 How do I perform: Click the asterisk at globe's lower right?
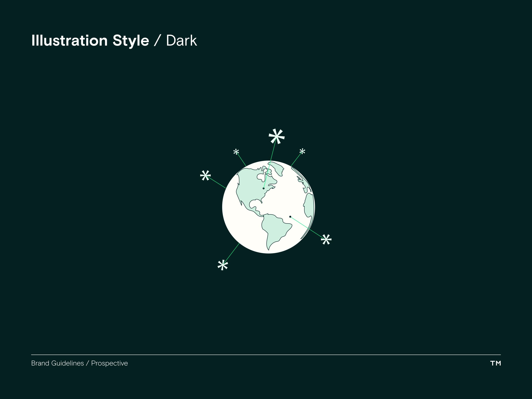tap(326, 240)
